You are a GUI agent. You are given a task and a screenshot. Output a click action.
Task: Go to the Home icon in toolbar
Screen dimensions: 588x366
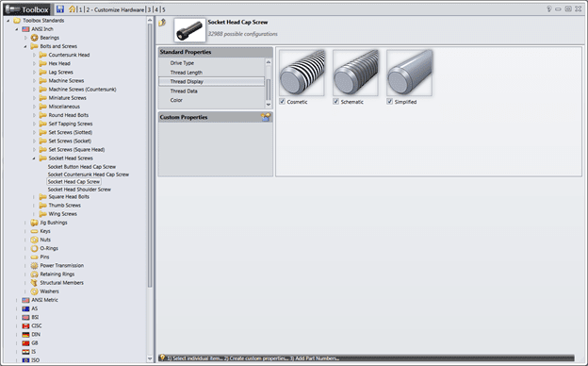[72, 9]
